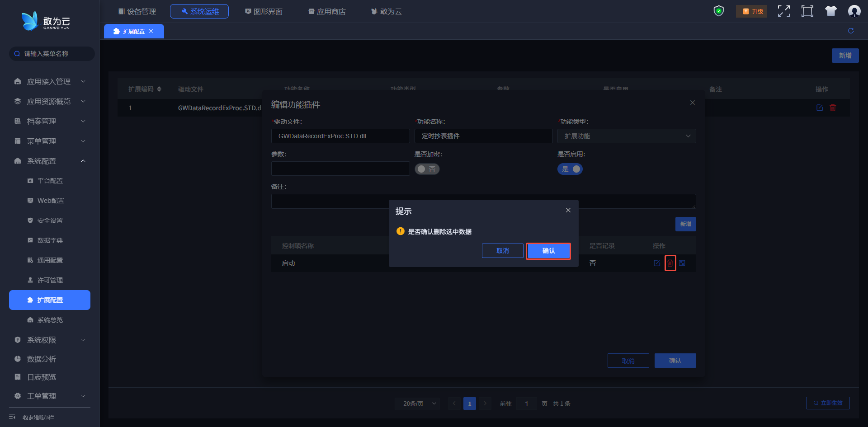Cancel deletion with the 取消 button
This screenshot has width=868, height=427.
pos(502,251)
